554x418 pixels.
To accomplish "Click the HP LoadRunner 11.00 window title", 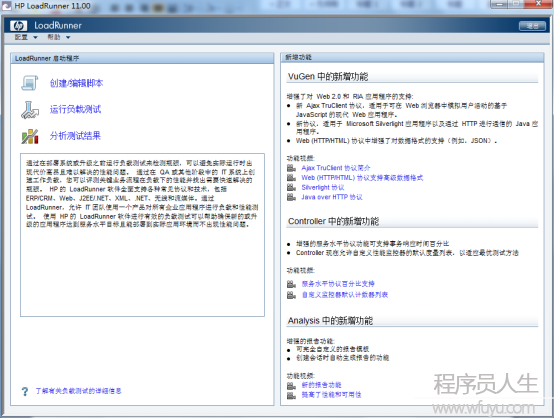I will coord(52,6).
